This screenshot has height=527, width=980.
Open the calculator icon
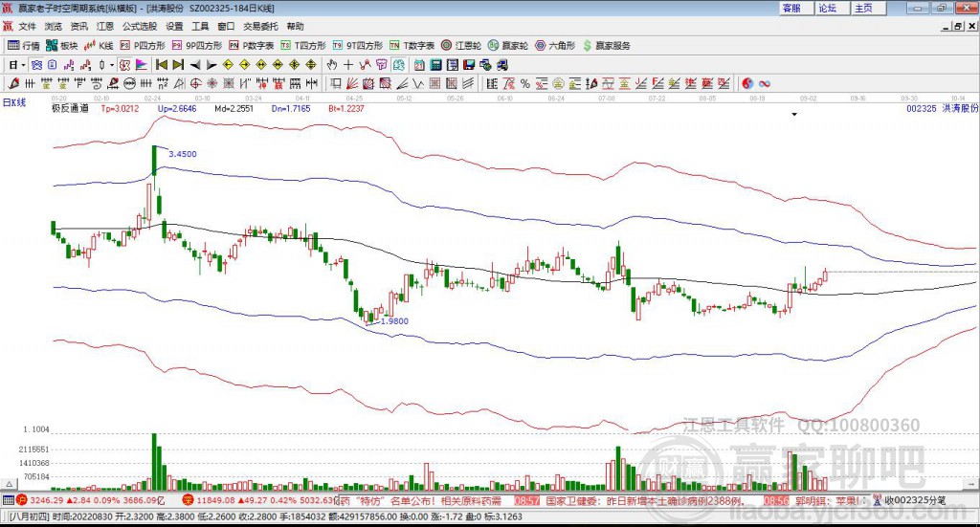coord(435,65)
